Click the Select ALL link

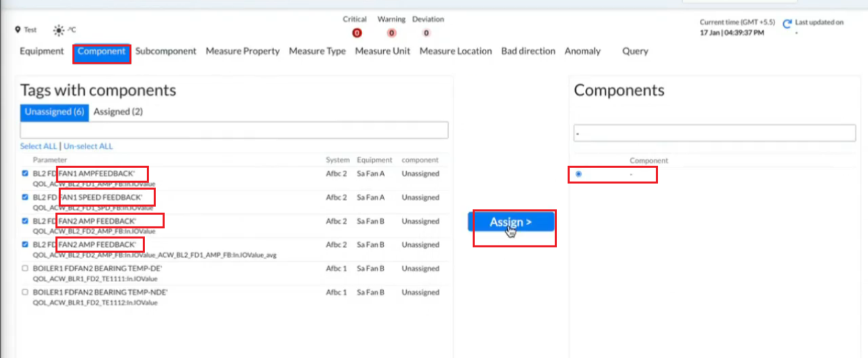[x=39, y=146]
